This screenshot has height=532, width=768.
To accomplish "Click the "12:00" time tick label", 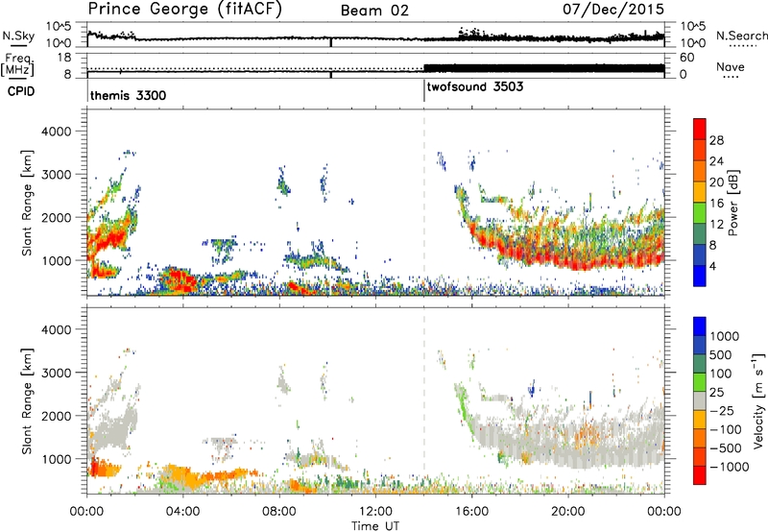I will click(375, 512).
